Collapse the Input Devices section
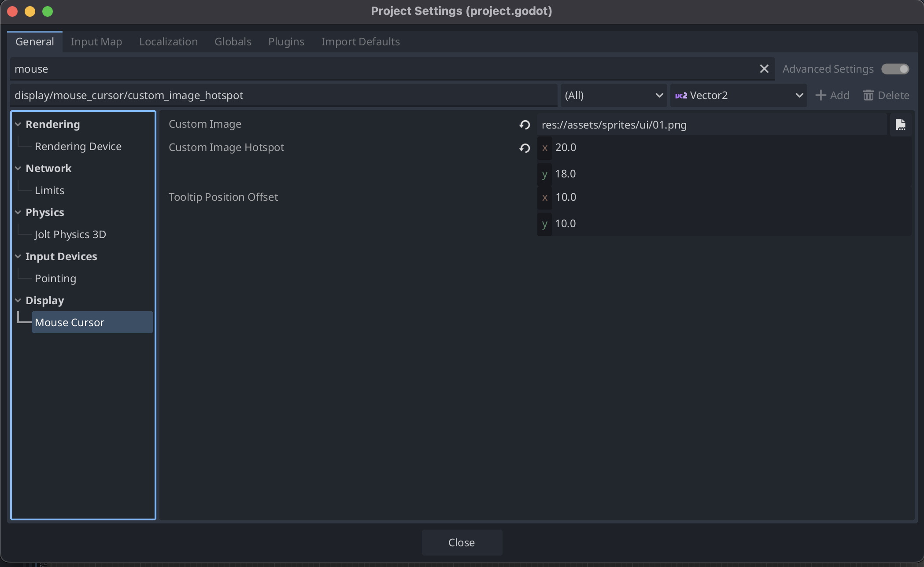The image size is (924, 567). click(x=18, y=256)
